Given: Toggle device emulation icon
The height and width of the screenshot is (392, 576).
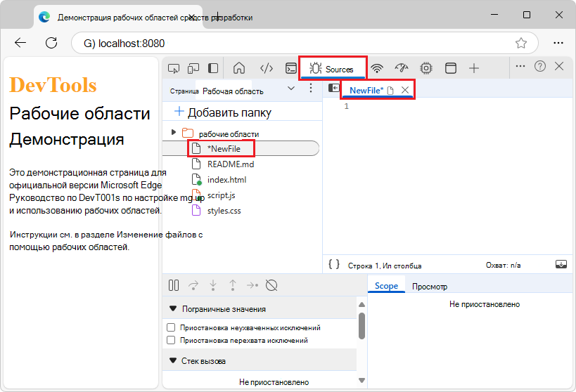Looking at the screenshot, I should point(193,68).
